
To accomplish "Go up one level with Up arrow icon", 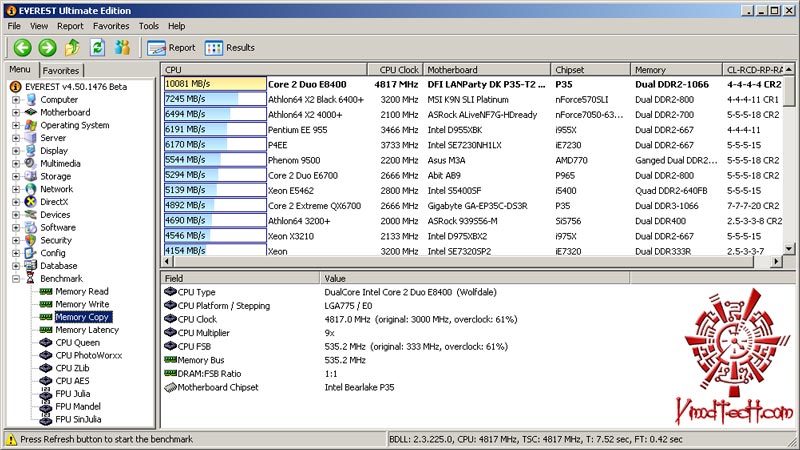I will (x=72, y=48).
